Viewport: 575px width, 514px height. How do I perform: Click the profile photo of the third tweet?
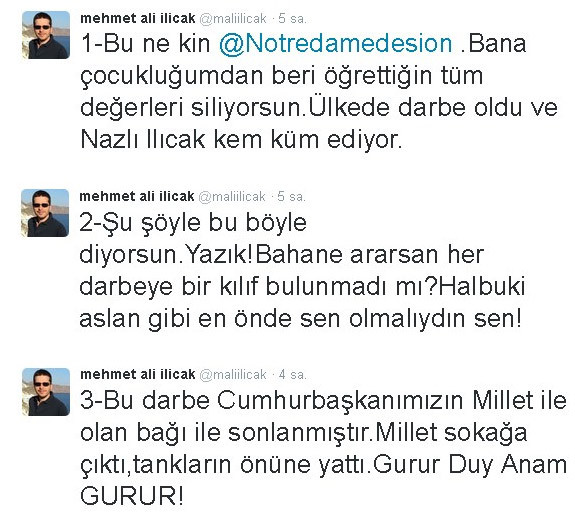(x=46, y=392)
